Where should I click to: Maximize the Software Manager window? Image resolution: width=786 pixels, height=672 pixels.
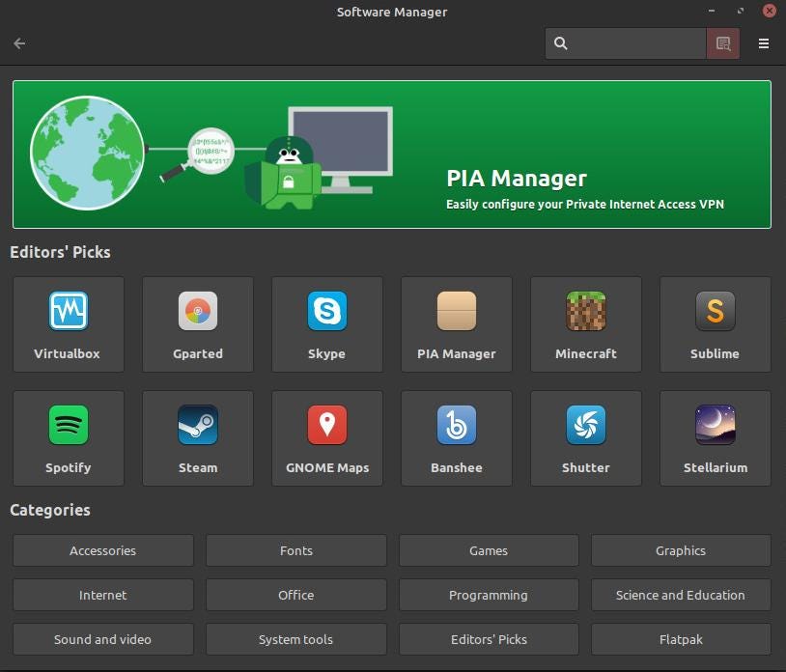pos(741,11)
